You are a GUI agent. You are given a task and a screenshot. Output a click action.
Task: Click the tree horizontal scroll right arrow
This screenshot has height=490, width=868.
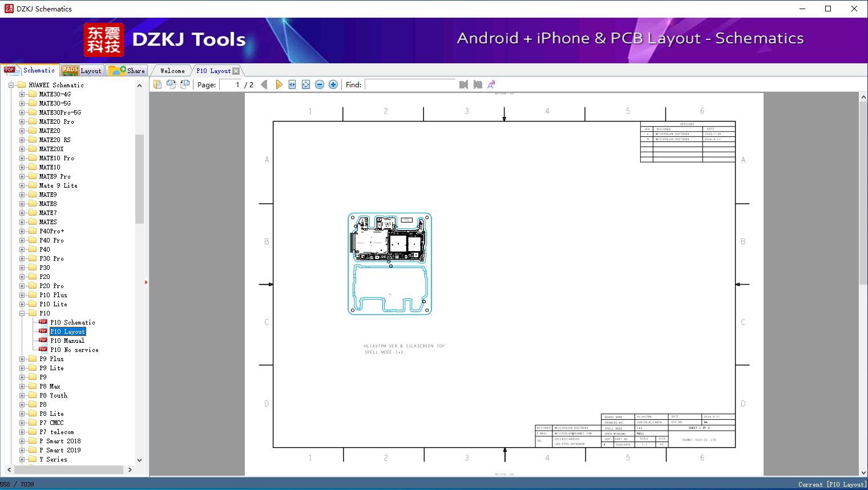click(x=130, y=469)
